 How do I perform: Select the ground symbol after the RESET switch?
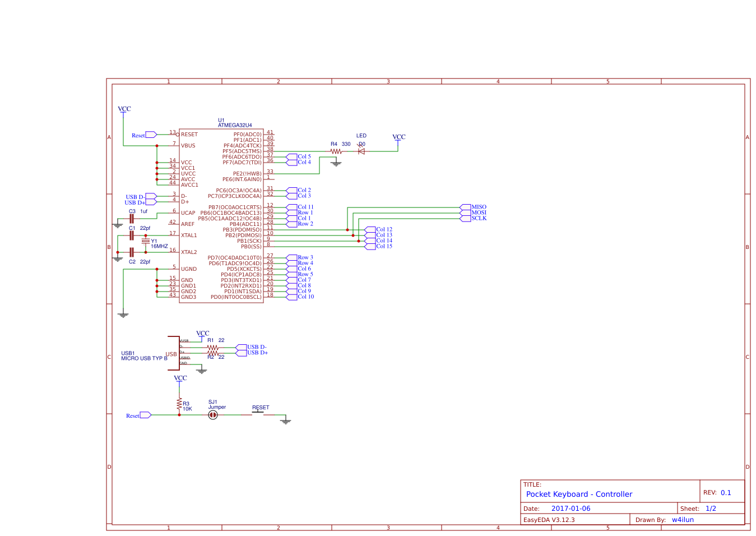[x=286, y=421]
